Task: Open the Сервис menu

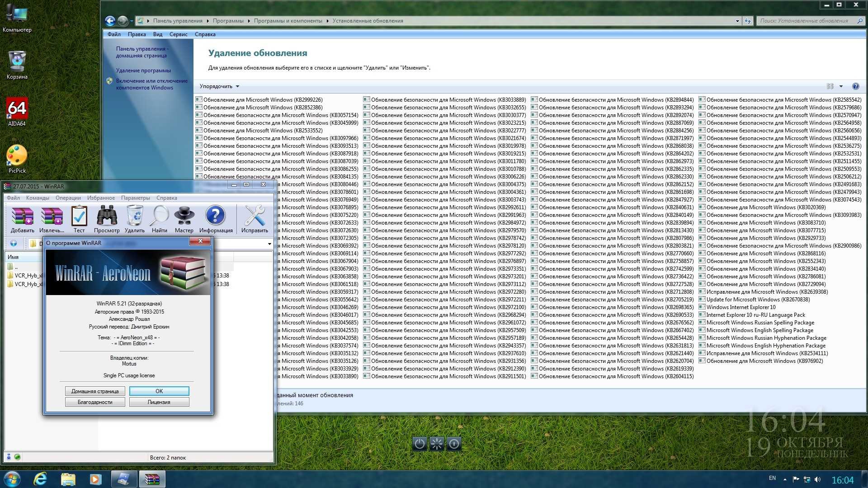Action: coord(178,34)
